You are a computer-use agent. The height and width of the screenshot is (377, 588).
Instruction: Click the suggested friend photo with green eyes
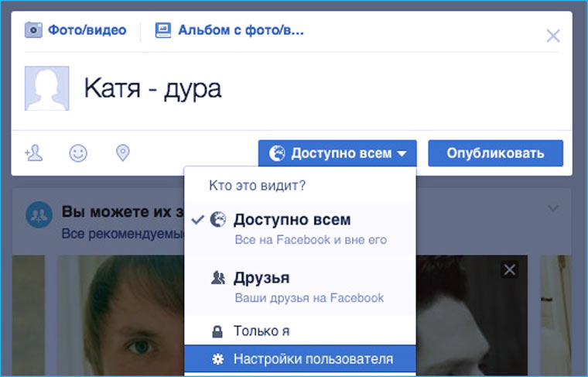tap(121, 316)
